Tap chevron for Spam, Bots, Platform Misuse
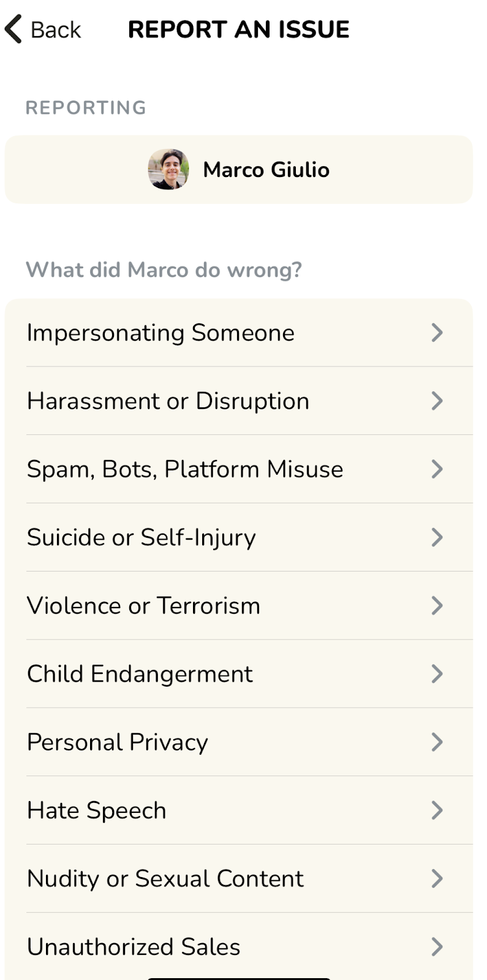The height and width of the screenshot is (980, 487). (437, 469)
